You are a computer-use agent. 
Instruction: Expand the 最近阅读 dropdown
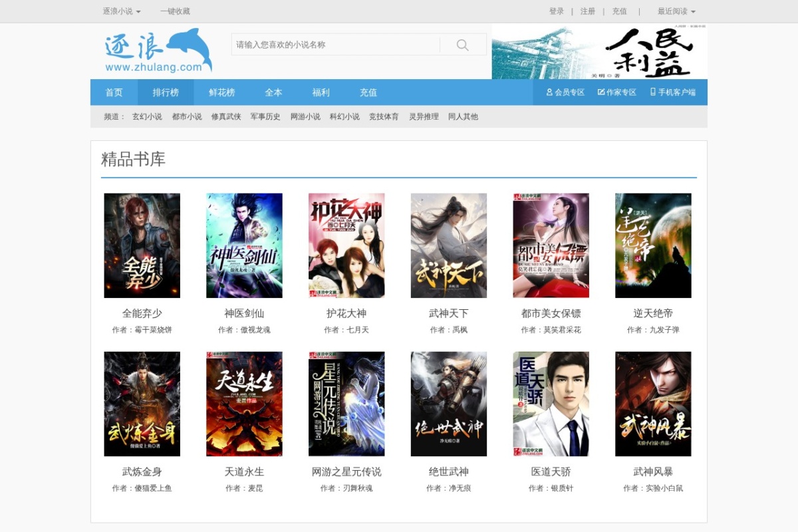click(676, 11)
